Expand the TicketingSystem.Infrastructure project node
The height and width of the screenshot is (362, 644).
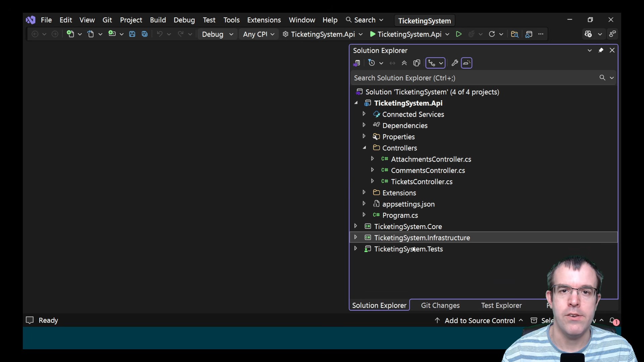356,237
